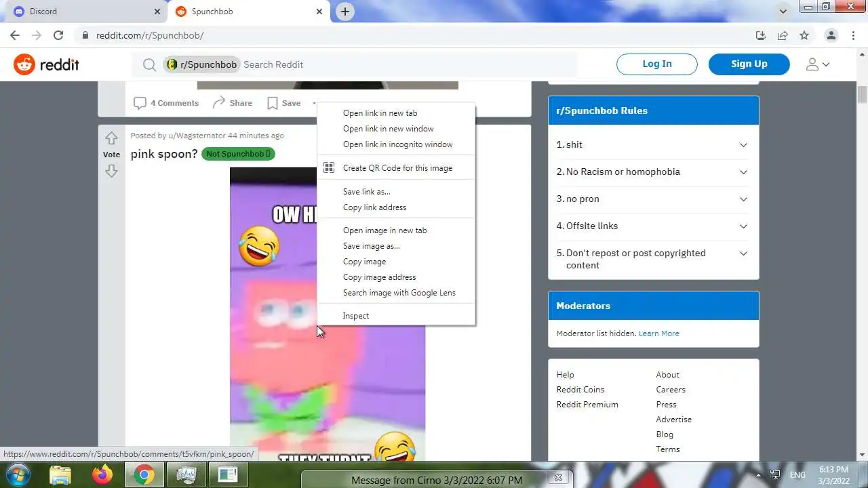Screen dimensions: 868x488
Task: Click the Reddit Coins link
Action: click(x=580, y=390)
